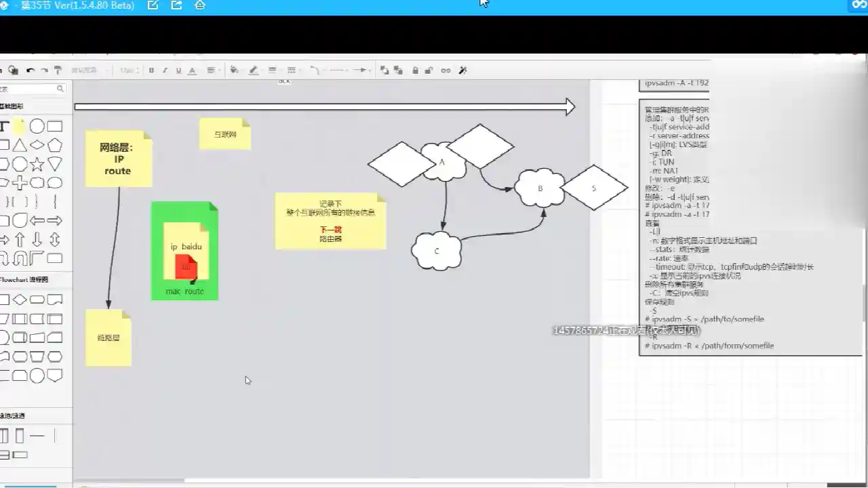
Task: Toggle bold text formatting
Action: point(151,70)
